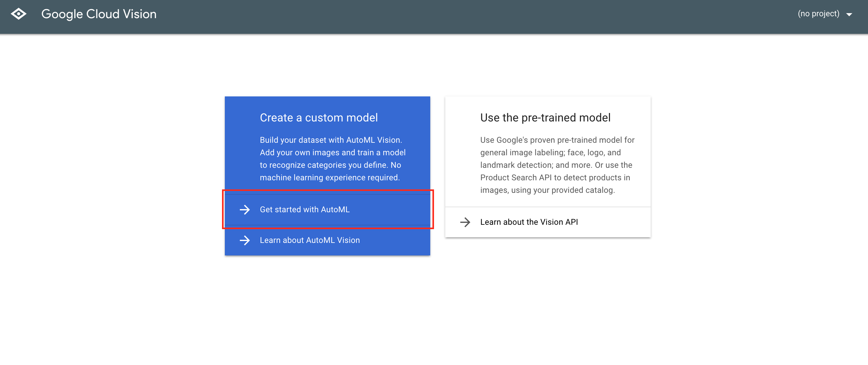Open the (no project) dropdown arrow

pos(850,14)
